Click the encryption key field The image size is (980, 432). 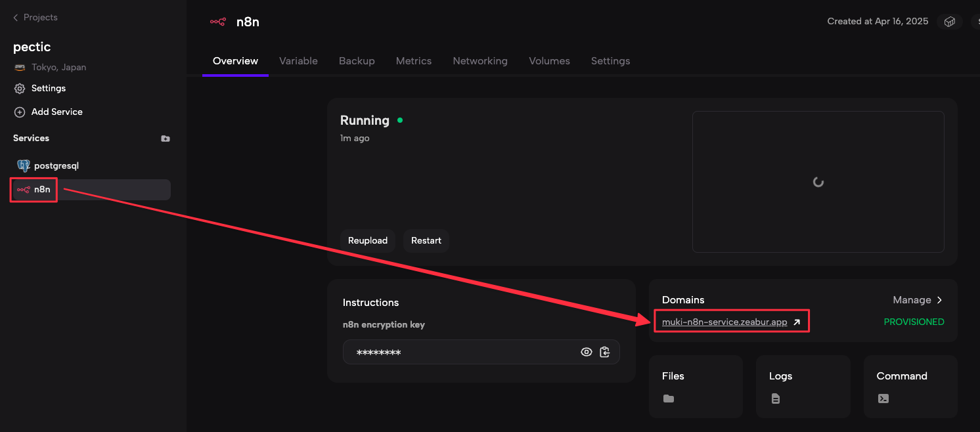[x=460, y=352]
